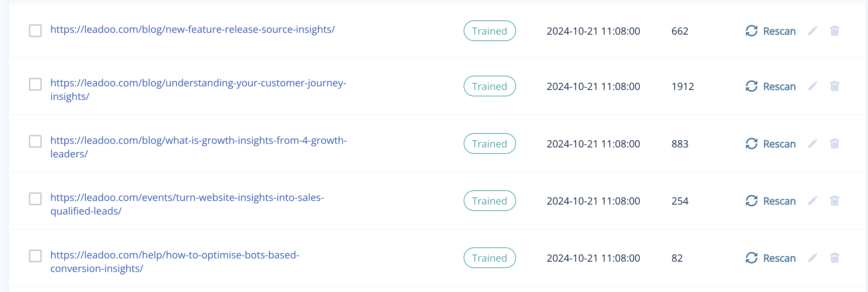This screenshot has width=868, height=292.
Task: Check the checkbox on the events row
Action: pyautogui.click(x=35, y=199)
